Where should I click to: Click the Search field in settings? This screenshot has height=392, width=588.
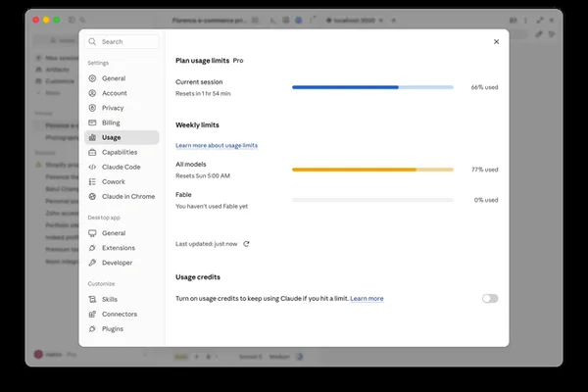coord(122,41)
